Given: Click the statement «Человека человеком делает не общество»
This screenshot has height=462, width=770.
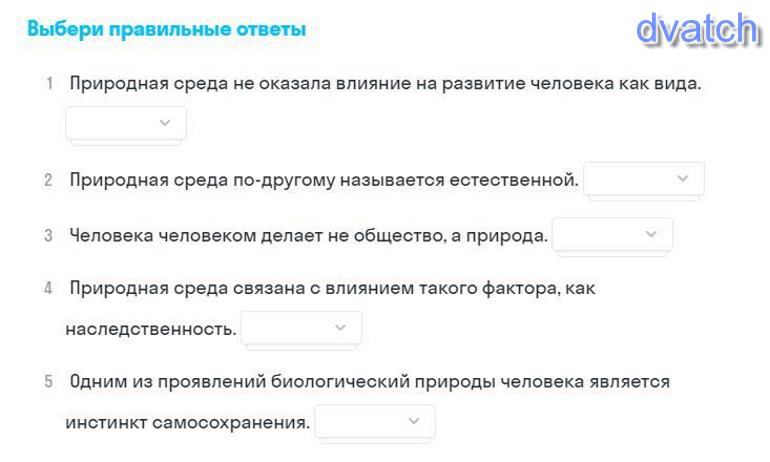Looking at the screenshot, I should (308, 237).
